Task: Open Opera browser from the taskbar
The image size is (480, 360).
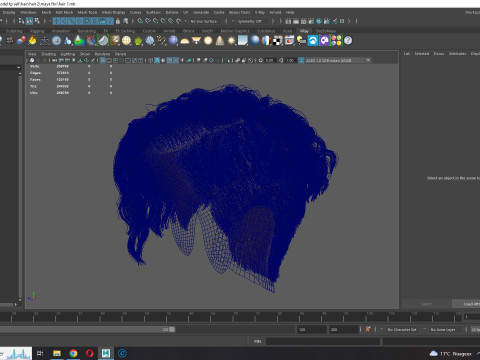Action: point(89,353)
